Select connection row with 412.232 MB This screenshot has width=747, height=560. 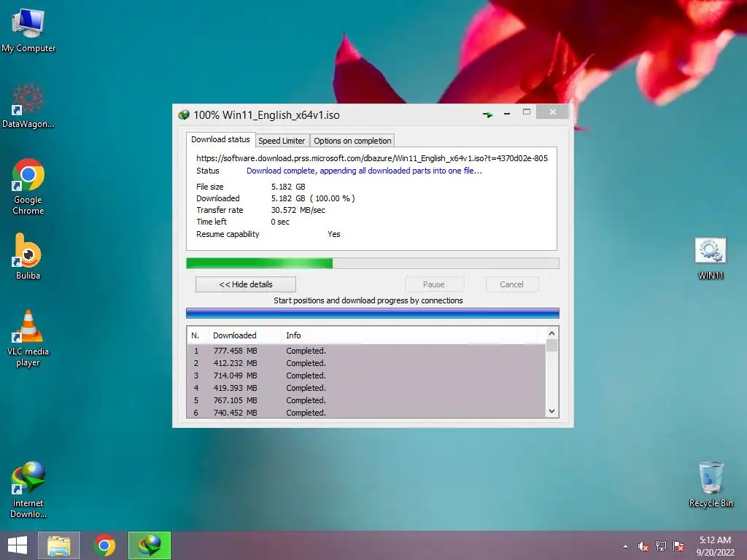366,363
